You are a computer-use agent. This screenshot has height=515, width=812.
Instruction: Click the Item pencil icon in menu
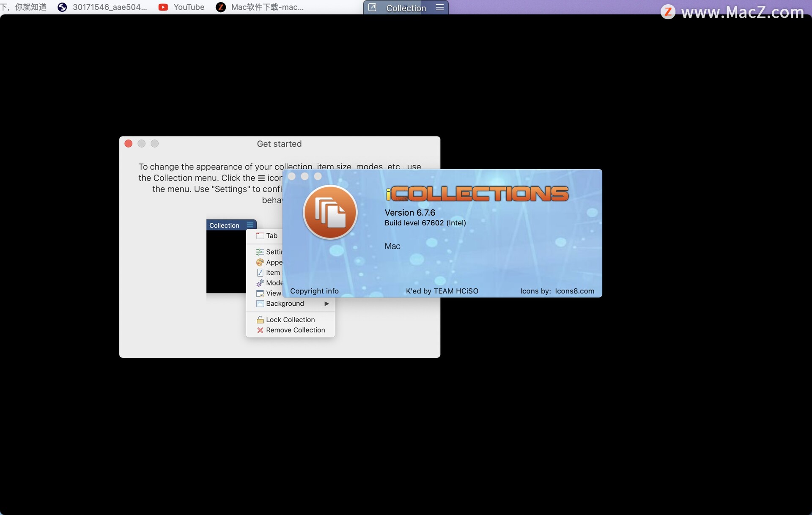[260, 273]
